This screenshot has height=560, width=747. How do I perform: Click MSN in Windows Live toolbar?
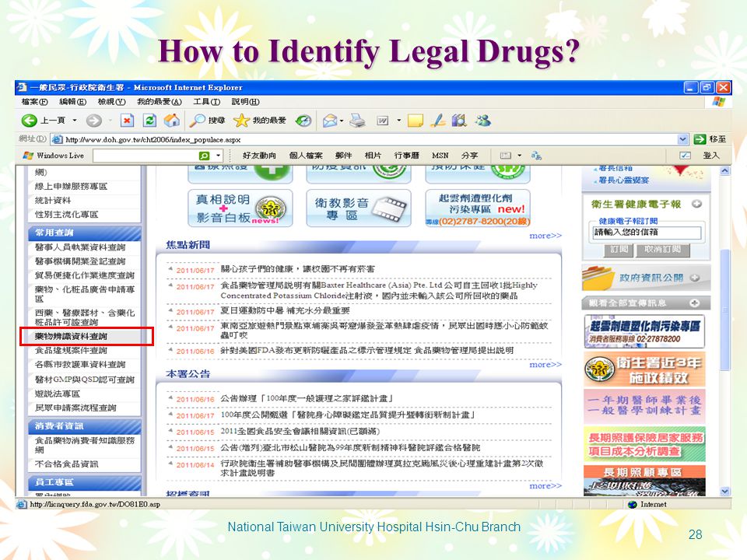440,156
